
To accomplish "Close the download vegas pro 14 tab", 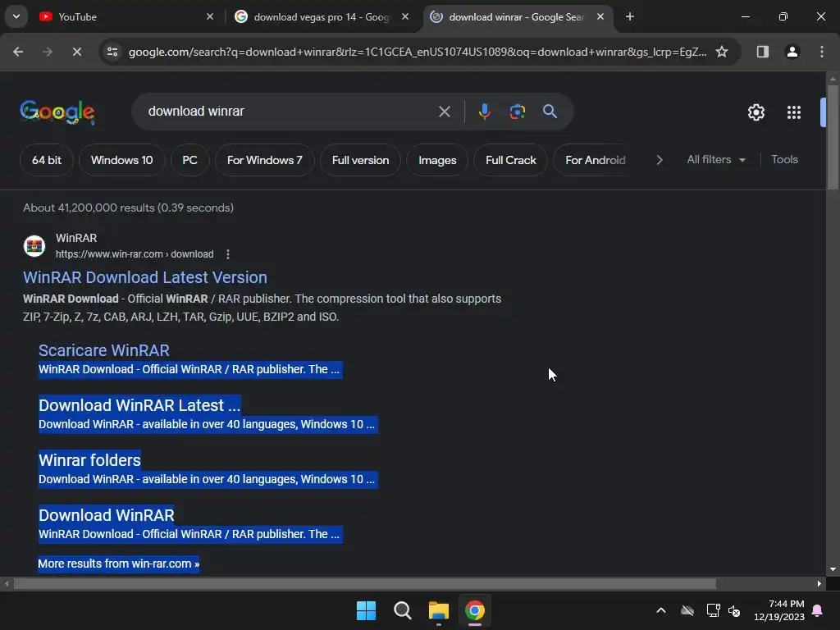I will pyautogui.click(x=405, y=16).
